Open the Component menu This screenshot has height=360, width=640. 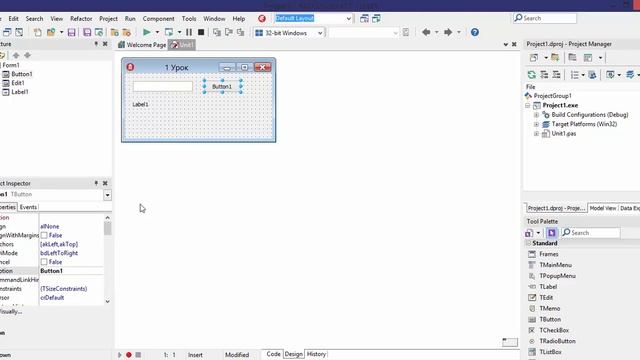point(158,19)
